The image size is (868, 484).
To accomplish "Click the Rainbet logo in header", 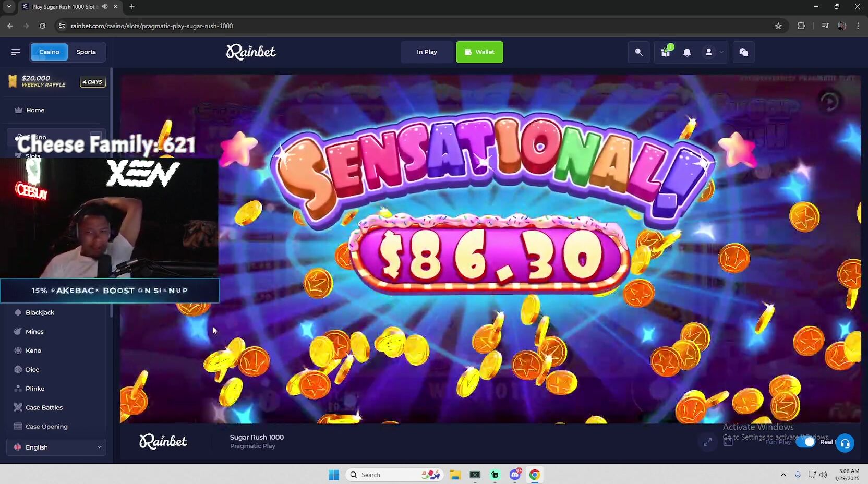I will pos(251,52).
